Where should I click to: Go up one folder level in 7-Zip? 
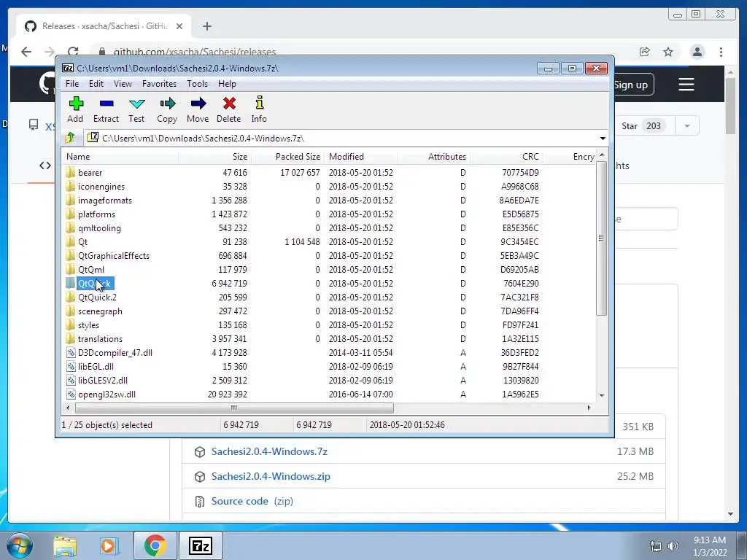point(70,138)
